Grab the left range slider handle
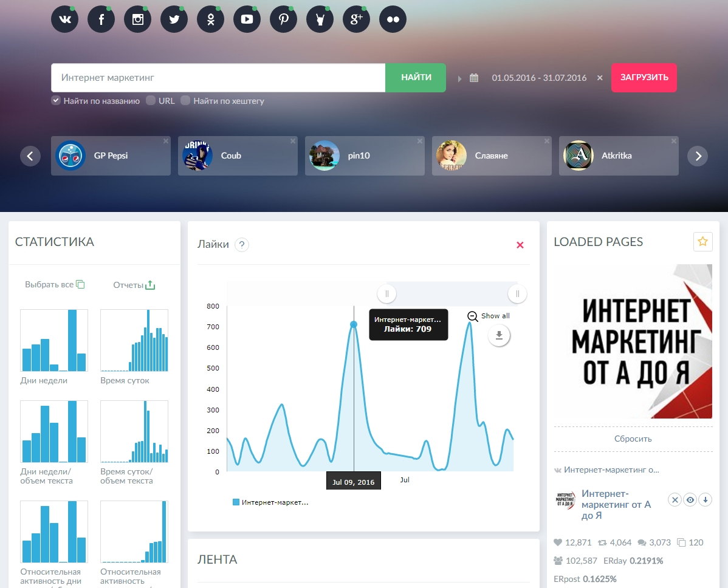The width and height of the screenshot is (728, 588). (386, 294)
